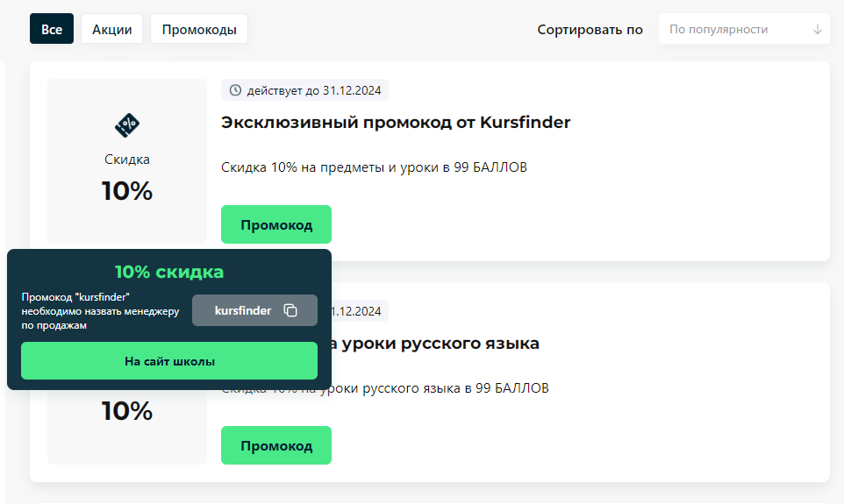The image size is (844, 504).
Task: Click the copy icon next to kursfinder
Action: [290, 310]
